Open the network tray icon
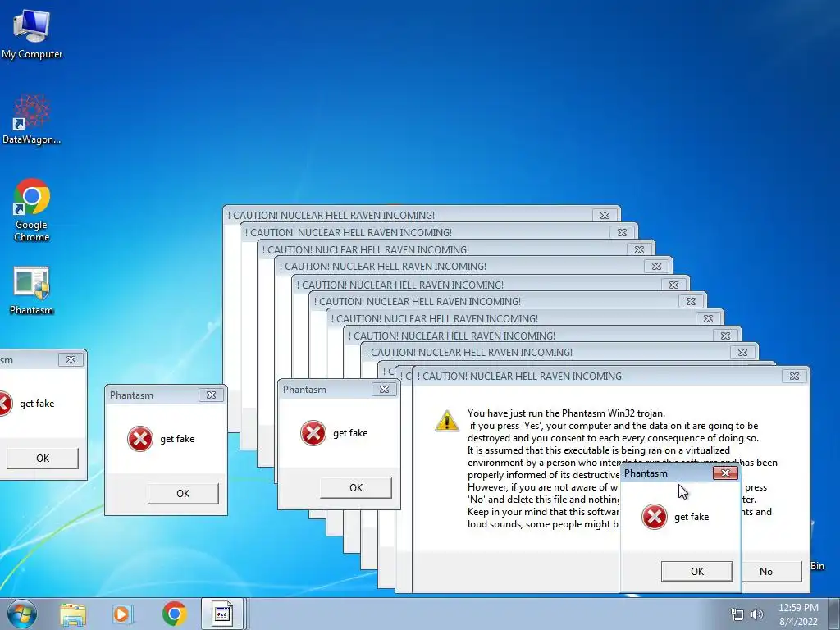Screen dimensions: 840x630 tap(737, 614)
